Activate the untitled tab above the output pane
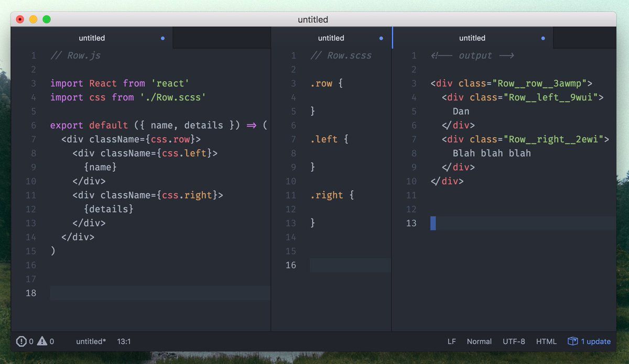 pos(472,38)
